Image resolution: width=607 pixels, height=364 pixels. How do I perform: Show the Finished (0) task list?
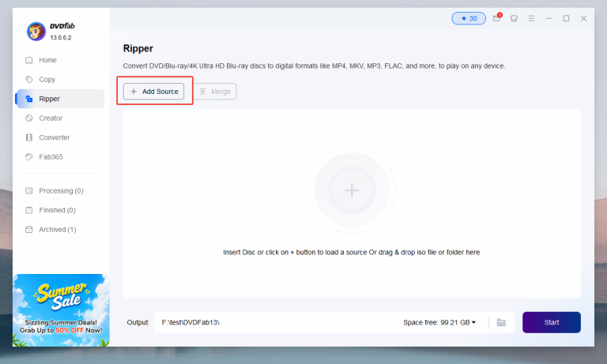60,210
